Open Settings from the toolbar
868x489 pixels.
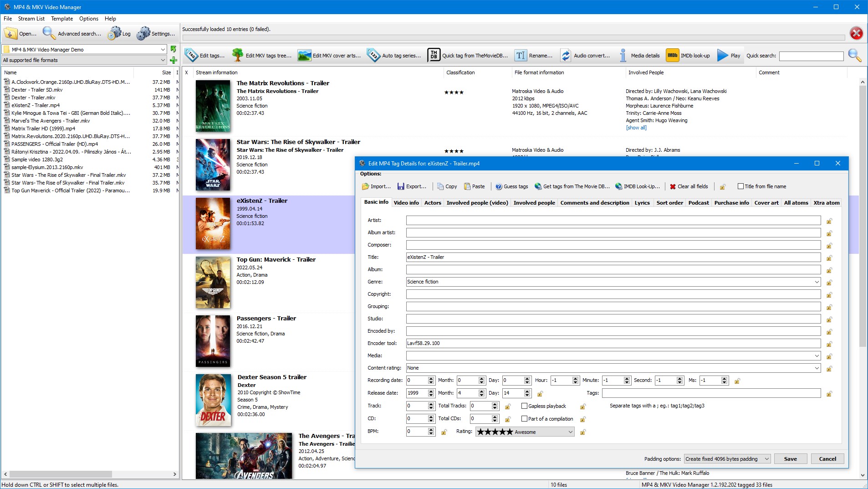(x=156, y=33)
